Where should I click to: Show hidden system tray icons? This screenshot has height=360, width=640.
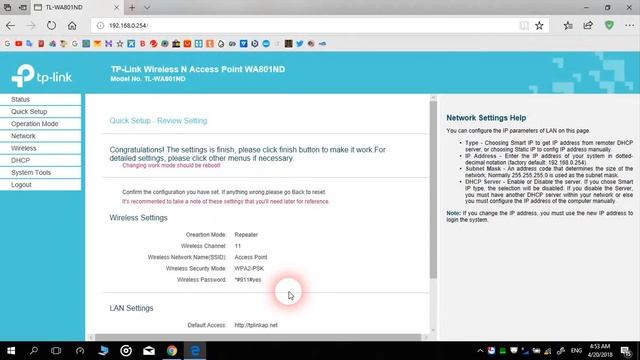[480, 351]
